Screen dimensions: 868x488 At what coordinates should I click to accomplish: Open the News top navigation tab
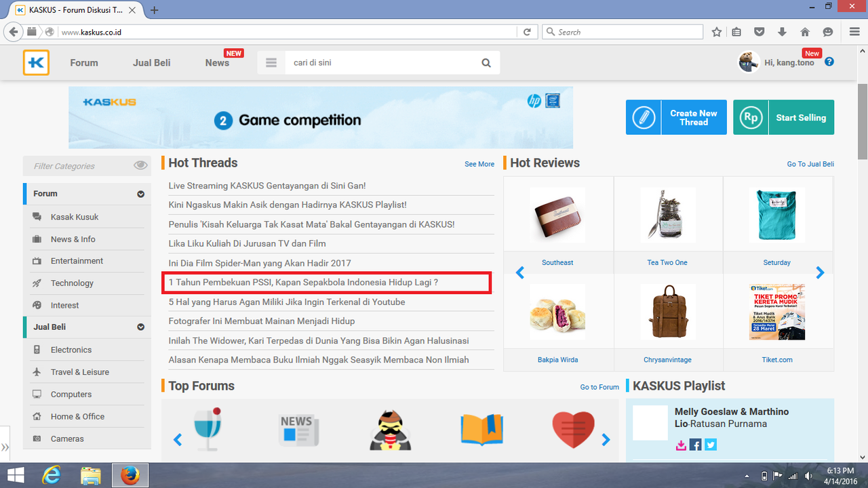tap(217, 62)
